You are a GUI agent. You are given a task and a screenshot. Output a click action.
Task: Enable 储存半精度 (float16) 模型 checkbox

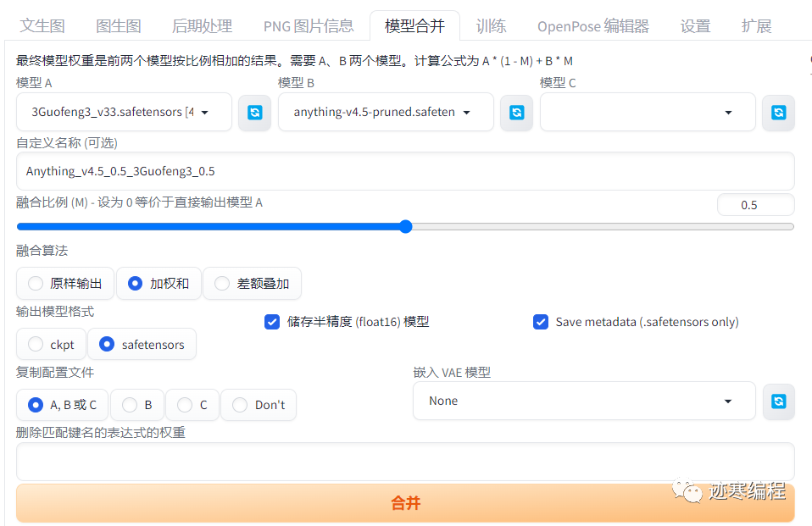(x=272, y=322)
